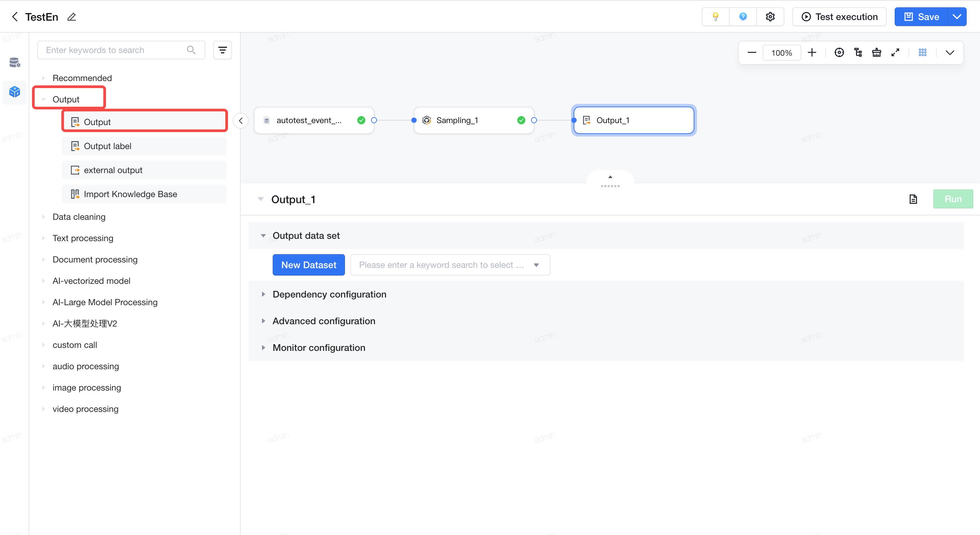This screenshot has height=535, width=980.
Task: Click the Test execution button
Action: pyautogui.click(x=839, y=17)
